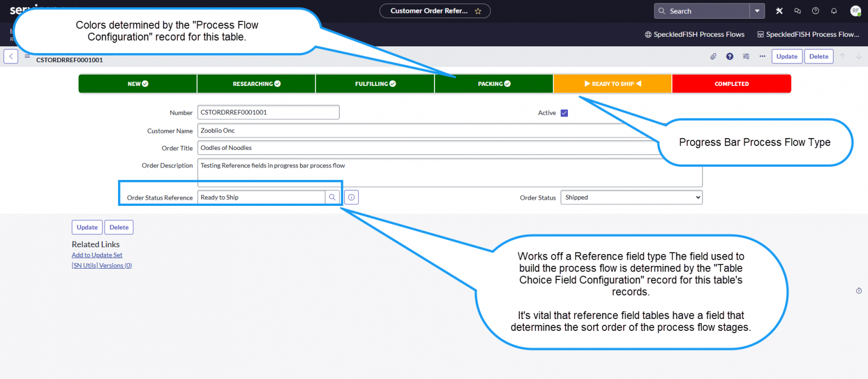Open the Connect chat icon in the header
Image resolution: width=868 pixels, height=379 pixels.
click(797, 10)
